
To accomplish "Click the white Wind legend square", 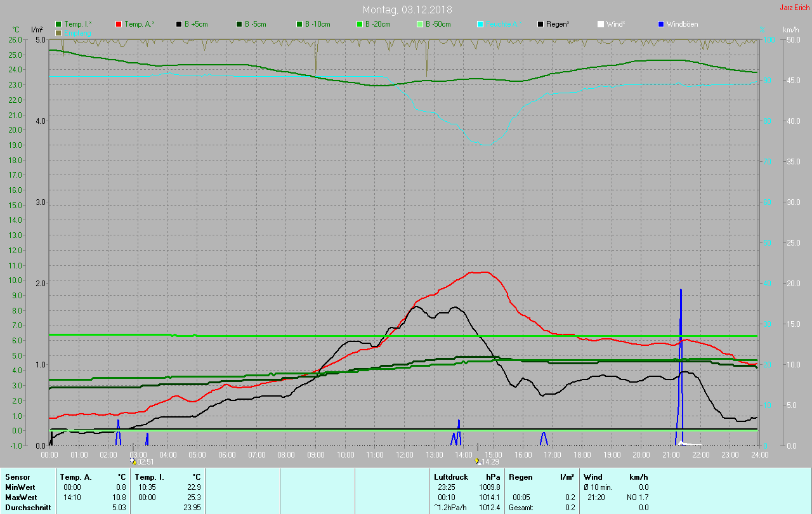I will click(601, 24).
